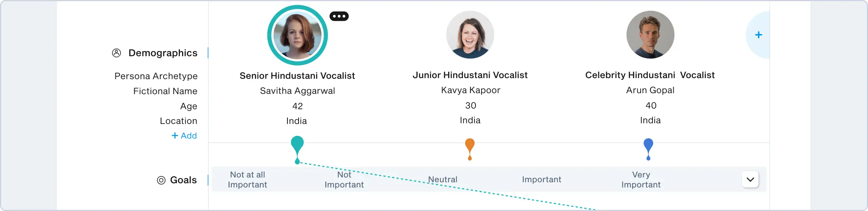The image size is (868, 211).
Task: Click the + Add demographic field link
Action: (184, 136)
